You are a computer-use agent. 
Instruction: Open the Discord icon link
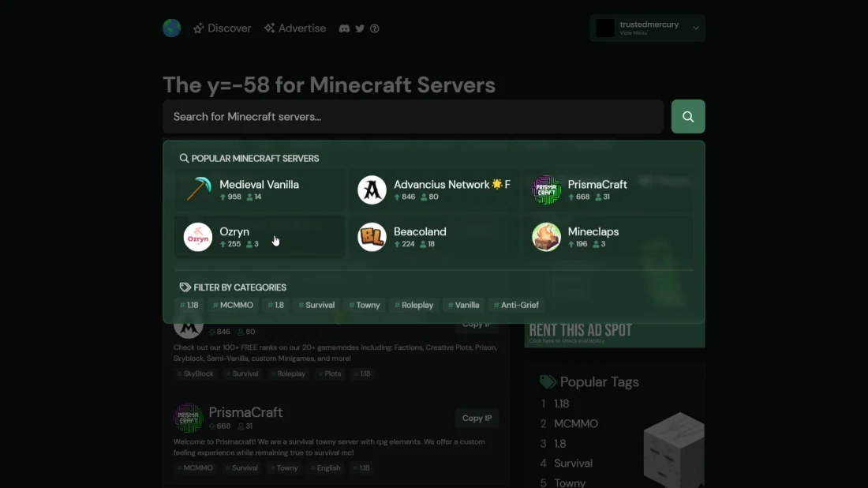pyautogui.click(x=344, y=28)
